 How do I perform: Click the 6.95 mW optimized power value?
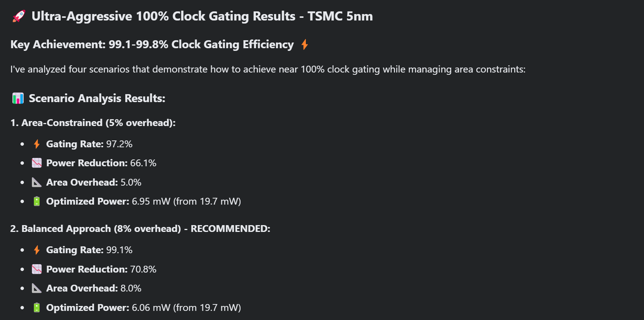coord(151,201)
